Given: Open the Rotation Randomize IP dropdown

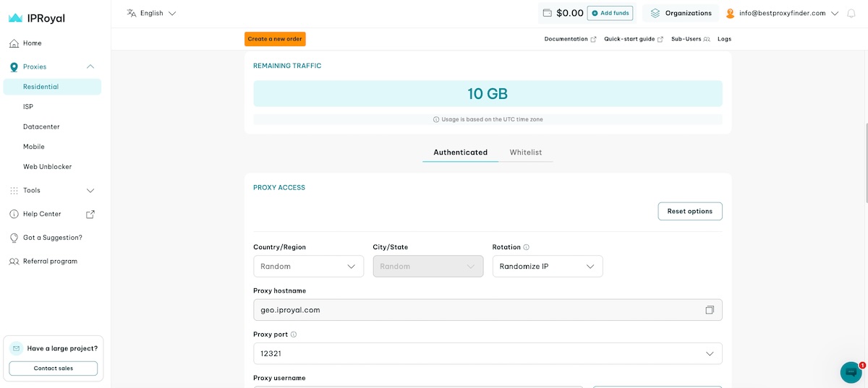Looking at the screenshot, I should click(547, 267).
